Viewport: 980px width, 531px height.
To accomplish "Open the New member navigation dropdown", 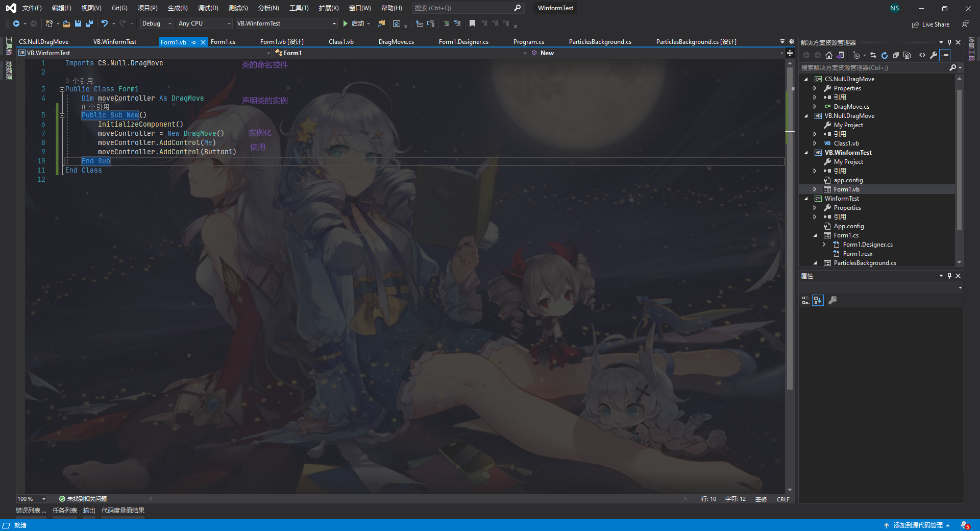I will 657,53.
